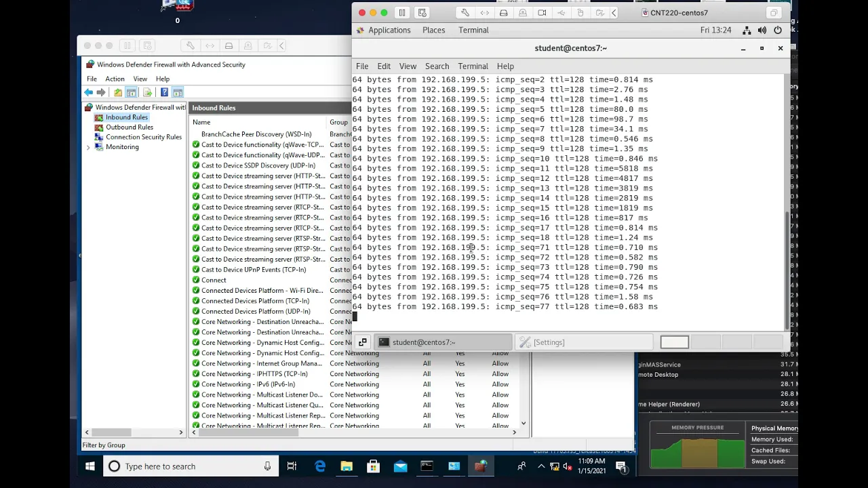Viewport: 868px width, 488px height.
Task: Open VM settings wrench in CNT220-centos7 toolbar
Action: click(x=465, y=12)
